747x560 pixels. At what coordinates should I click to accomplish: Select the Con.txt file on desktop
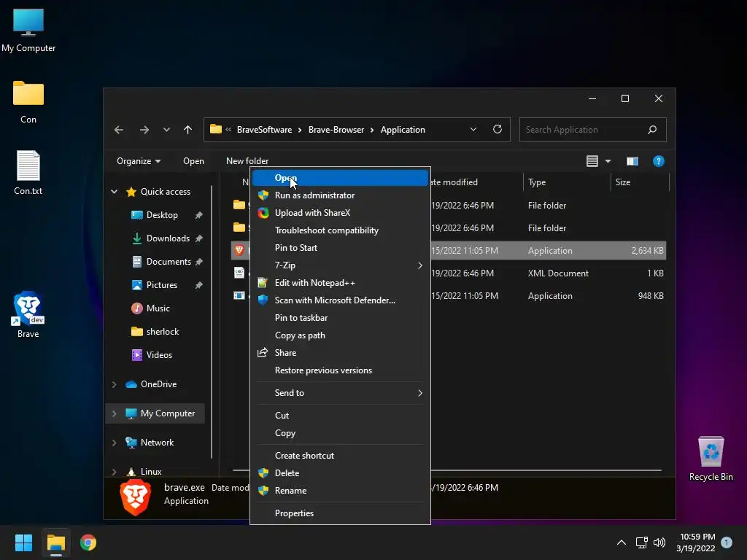pyautogui.click(x=28, y=172)
